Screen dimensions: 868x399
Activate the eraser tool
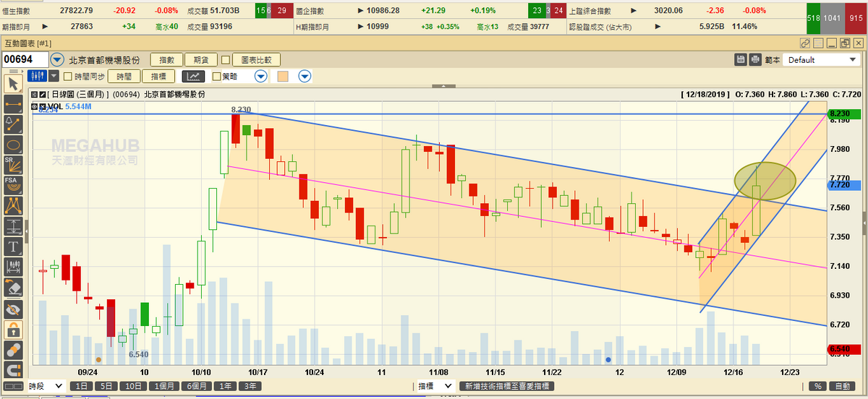[x=13, y=288]
